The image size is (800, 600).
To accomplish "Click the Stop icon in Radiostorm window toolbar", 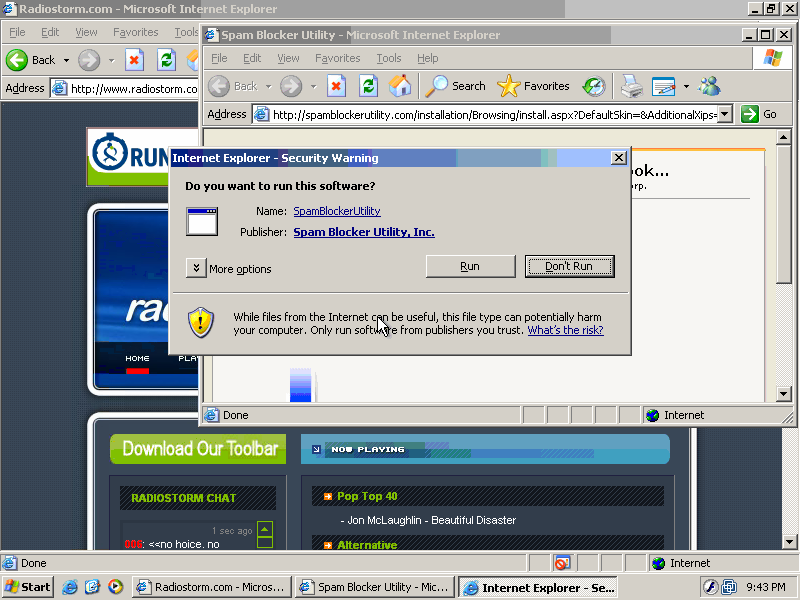I will (x=134, y=60).
